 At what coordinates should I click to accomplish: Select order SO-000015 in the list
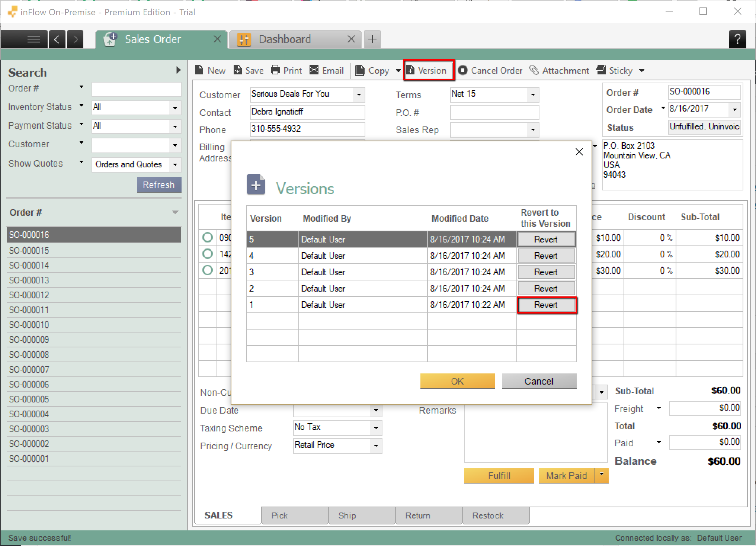click(x=94, y=250)
